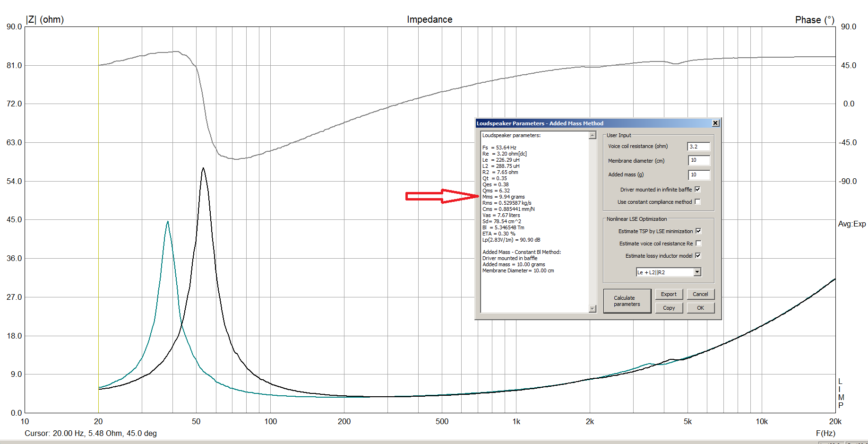Click the '-90.0' phase axis tick label

pos(847,181)
